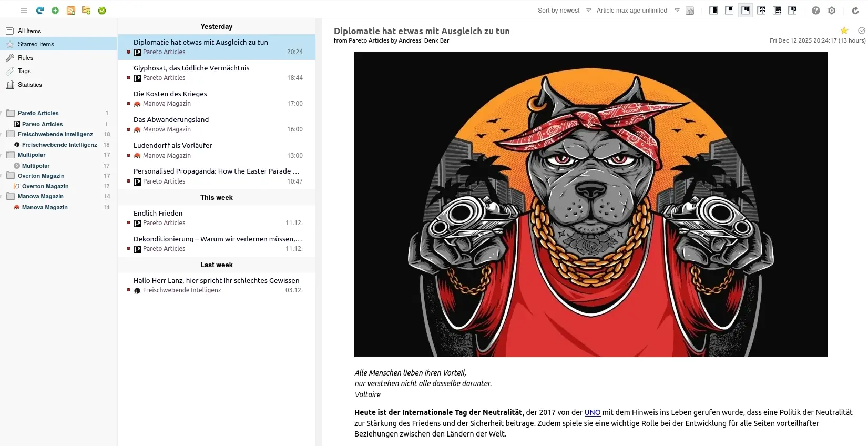
Task: Open Statistics in the sidebar
Action: (30, 85)
